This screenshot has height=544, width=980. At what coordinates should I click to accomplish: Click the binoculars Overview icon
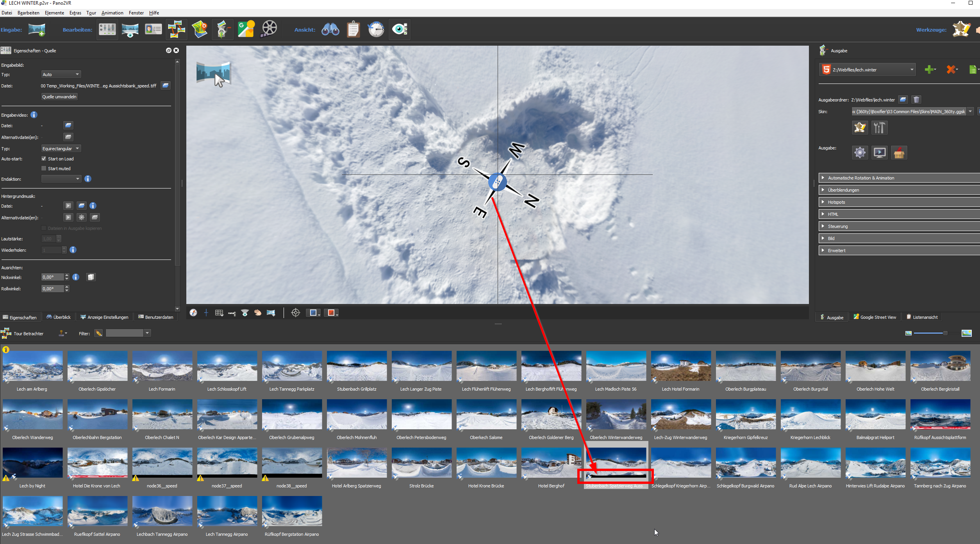pyautogui.click(x=330, y=29)
